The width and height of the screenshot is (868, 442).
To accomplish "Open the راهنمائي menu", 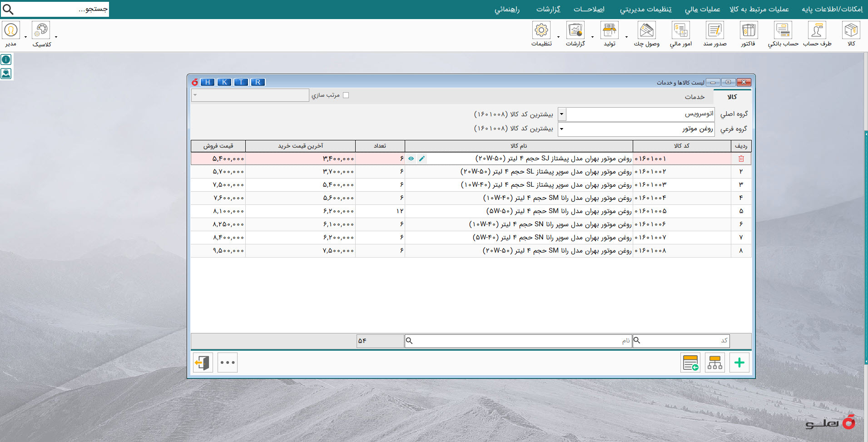I will 507,9.
